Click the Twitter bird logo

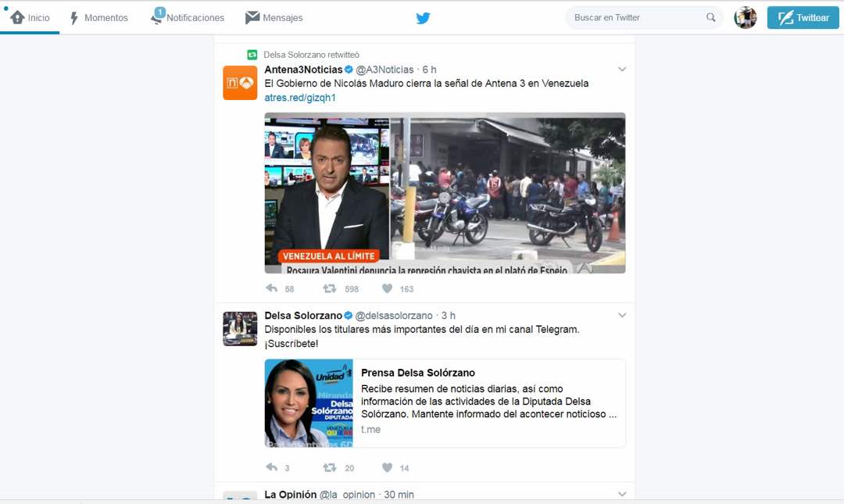423,18
